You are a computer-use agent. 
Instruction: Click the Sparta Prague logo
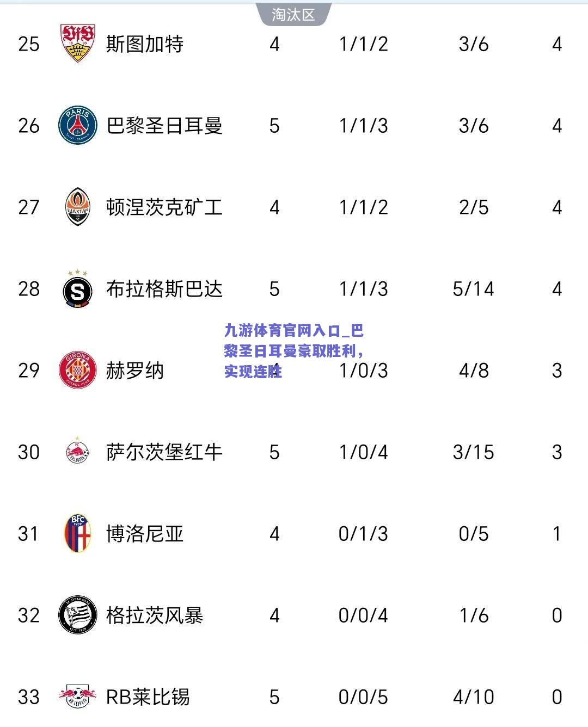[78, 288]
